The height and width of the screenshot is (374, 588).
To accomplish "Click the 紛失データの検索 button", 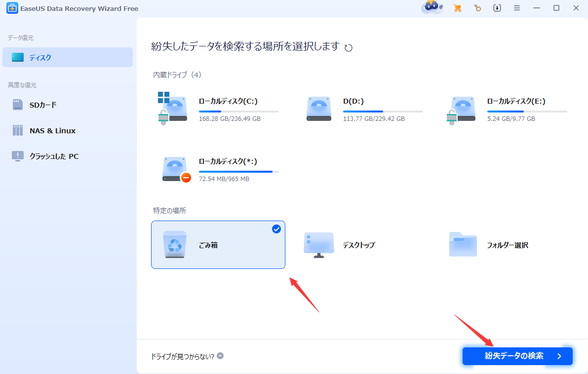I will tap(517, 356).
